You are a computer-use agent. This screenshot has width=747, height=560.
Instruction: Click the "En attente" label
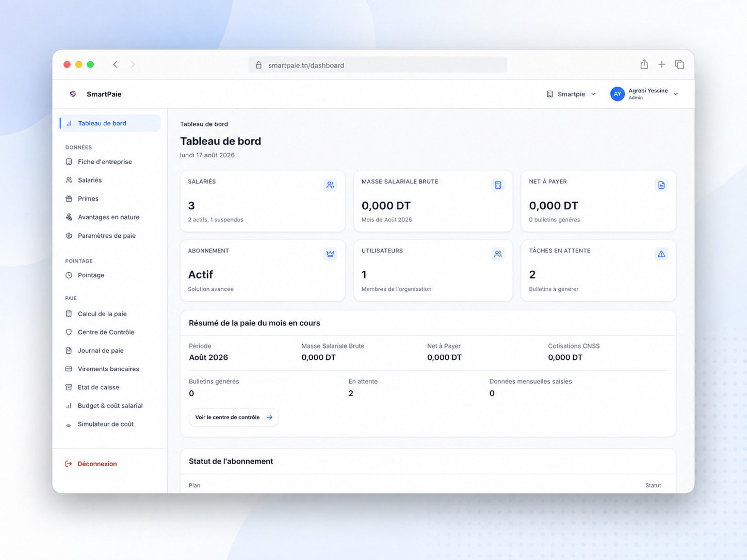tap(363, 382)
